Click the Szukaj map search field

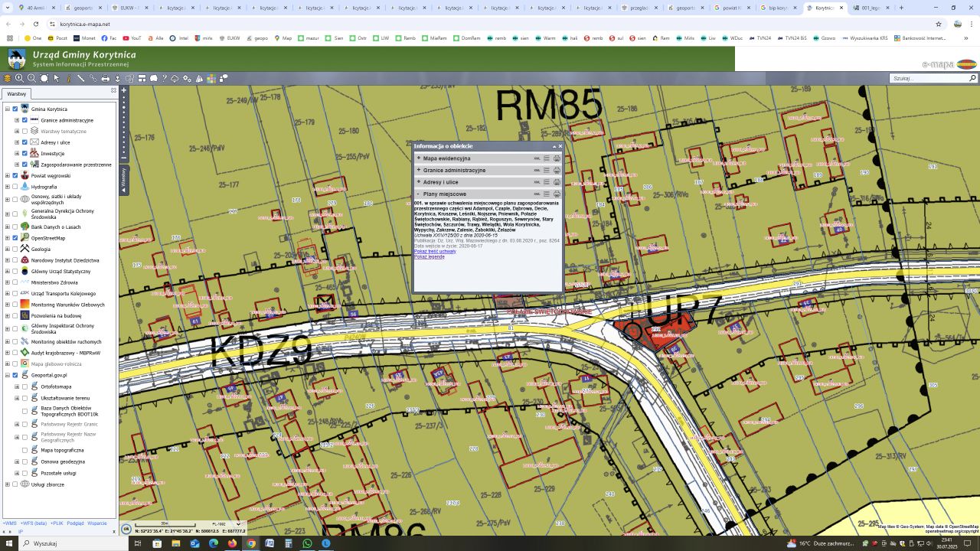click(929, 78)
